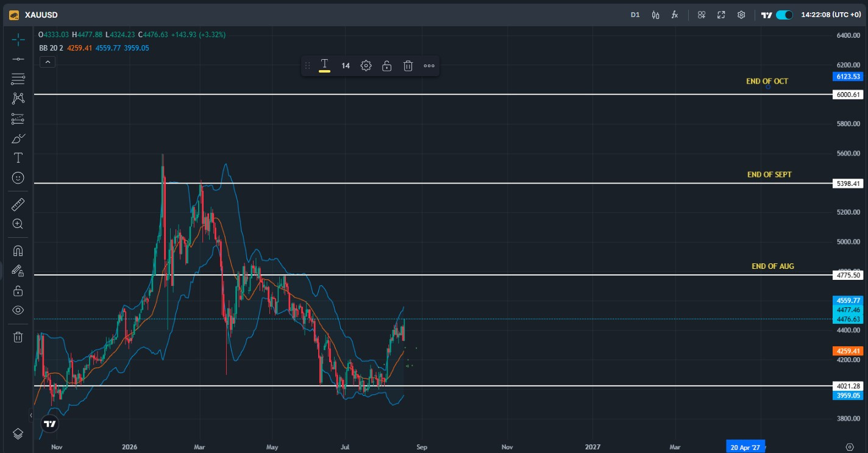Open the candlestick chart type menu
Viewport: 868px width, 453px height.
tap(656, 15)
